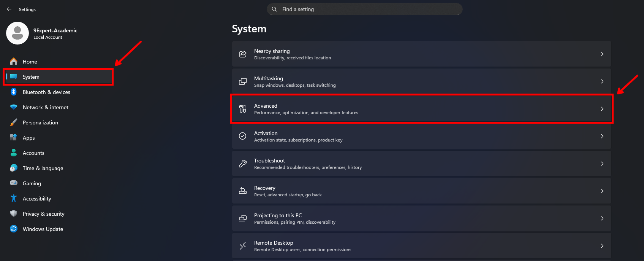The image size is (644, 261).
Task: Click the Nearby sharing share icon
Action: click(243, 54)
